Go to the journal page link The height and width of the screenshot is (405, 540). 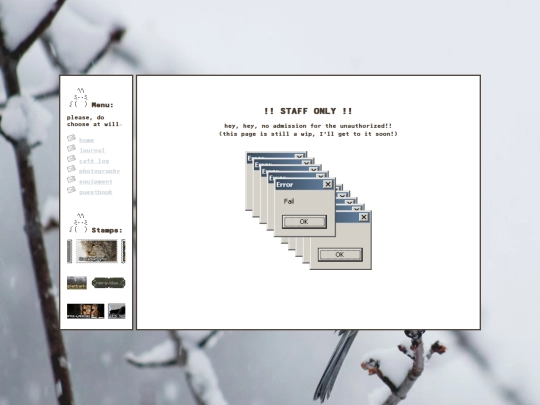click(92, 150)
